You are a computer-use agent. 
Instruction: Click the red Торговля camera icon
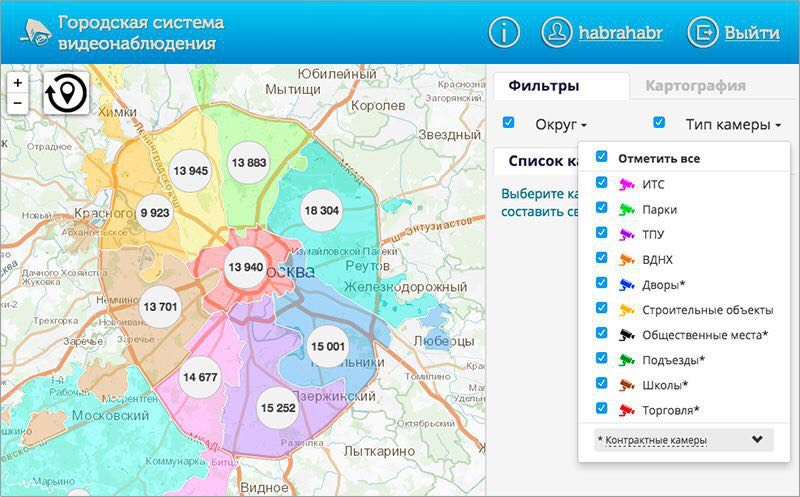[627, 410]
